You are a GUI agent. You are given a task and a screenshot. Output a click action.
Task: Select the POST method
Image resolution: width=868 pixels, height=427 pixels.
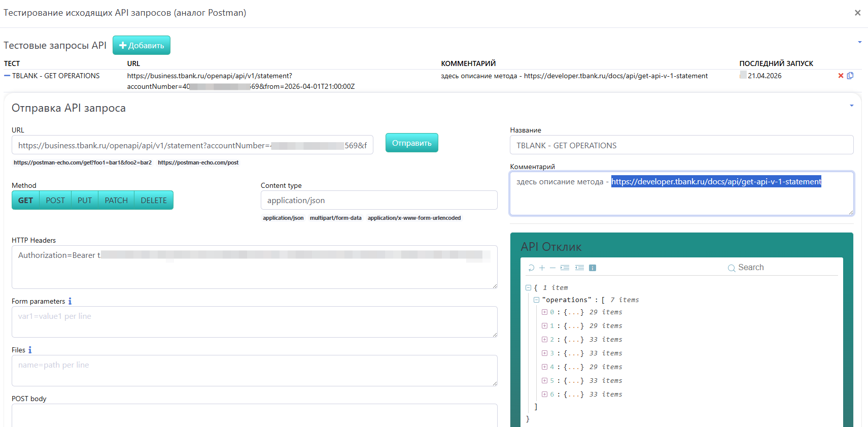(x=55, y=200)
